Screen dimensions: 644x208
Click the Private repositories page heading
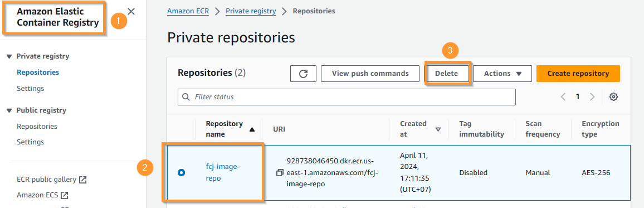pos(231,38)
